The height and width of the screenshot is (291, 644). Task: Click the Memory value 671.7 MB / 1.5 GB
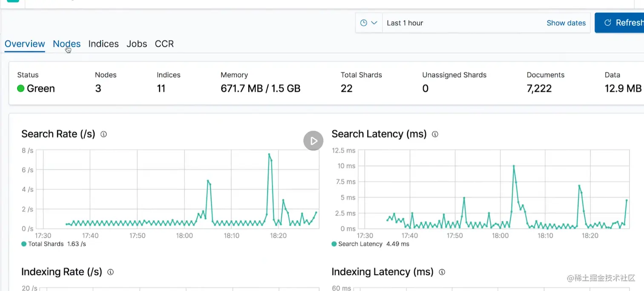tap(261, 88)
